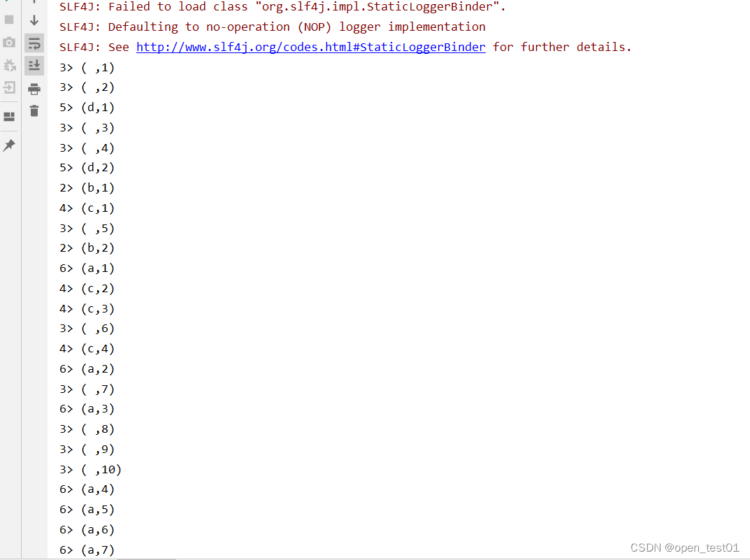
Task: Click output line '3> ( ,7)'
Action: (x=87, y=389)
